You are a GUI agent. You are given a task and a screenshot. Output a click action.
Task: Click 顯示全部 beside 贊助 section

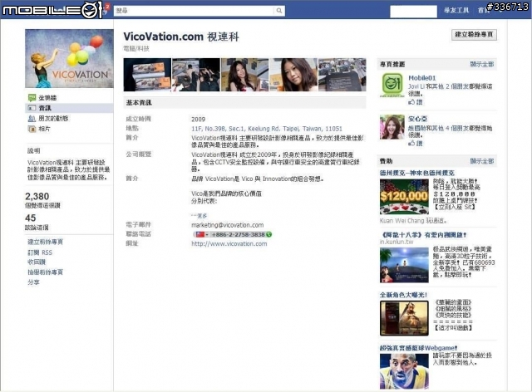(482, 161)
